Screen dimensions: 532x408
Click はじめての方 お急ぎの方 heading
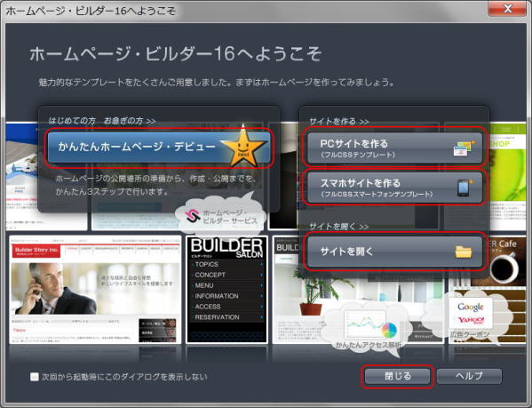102,121
